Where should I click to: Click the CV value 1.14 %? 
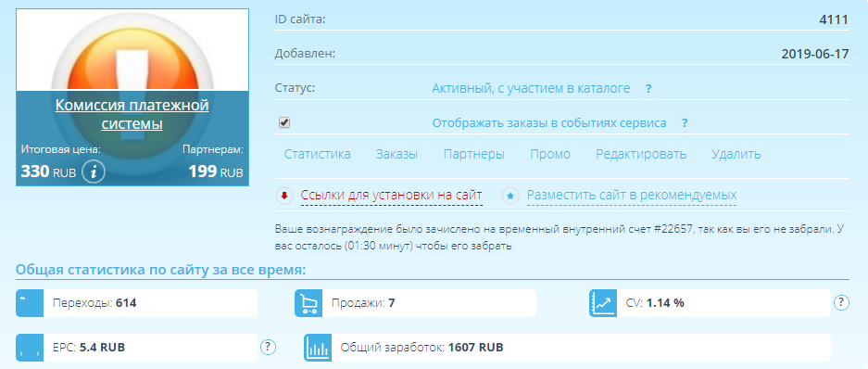(665, 303)
